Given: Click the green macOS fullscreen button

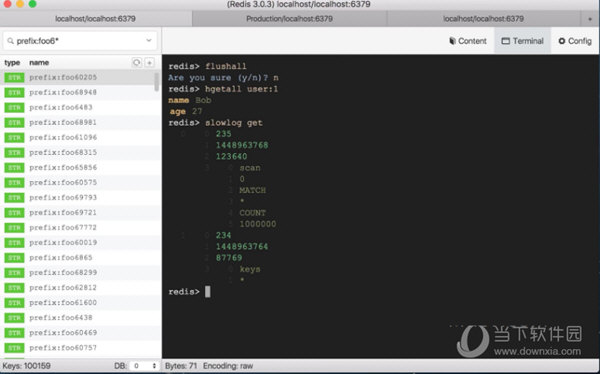Looking at the screenshot, I should [33, 4].
